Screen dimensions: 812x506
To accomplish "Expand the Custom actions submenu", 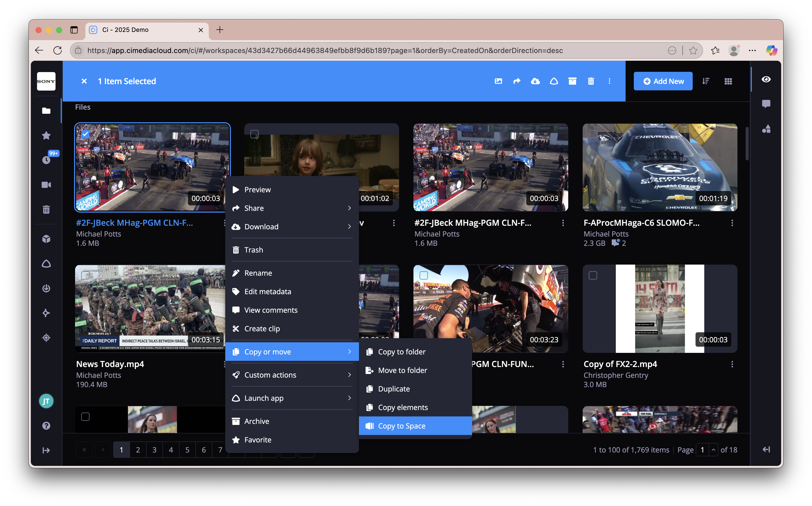I will (x=292, y=375).
